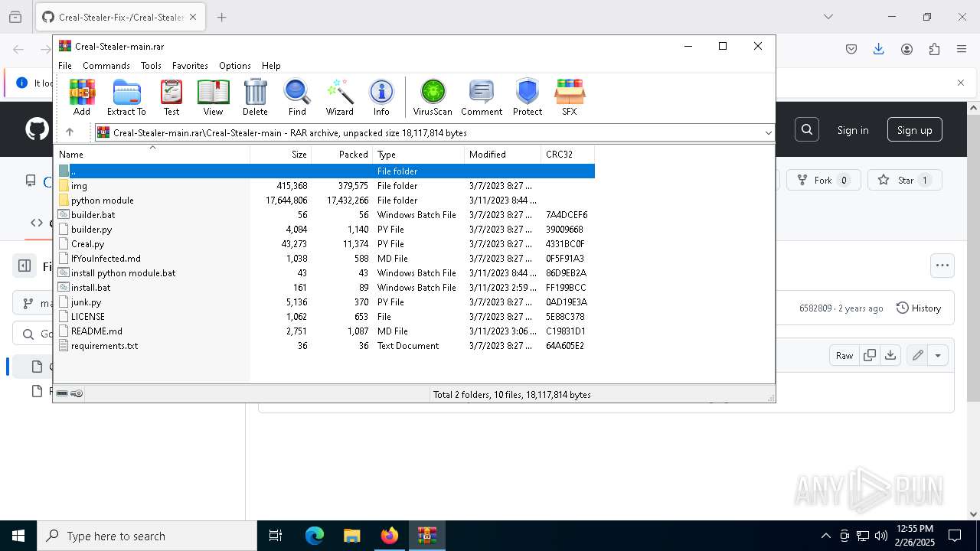This screenshot has height=551, width=980.
Task: Select the python module folder
Action: (x=325, y=201)
